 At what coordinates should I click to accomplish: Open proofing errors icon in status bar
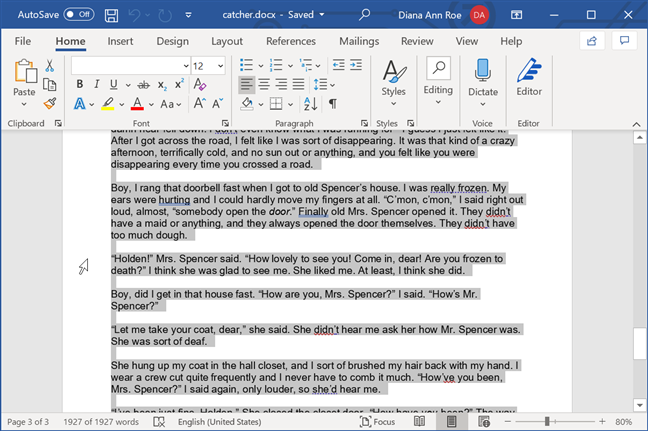159,422
